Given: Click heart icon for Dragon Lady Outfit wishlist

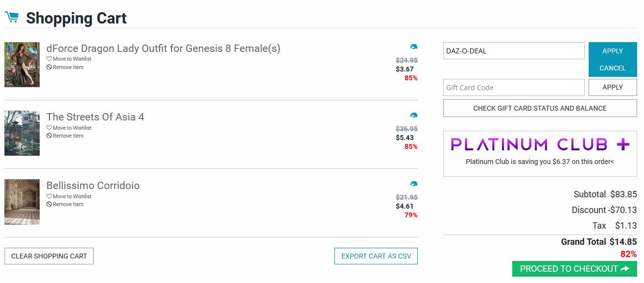Looking at the screenshot, I should [x=49, y=59].
